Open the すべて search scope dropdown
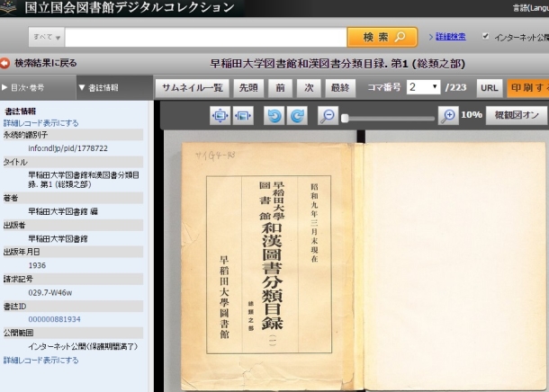 47,37
